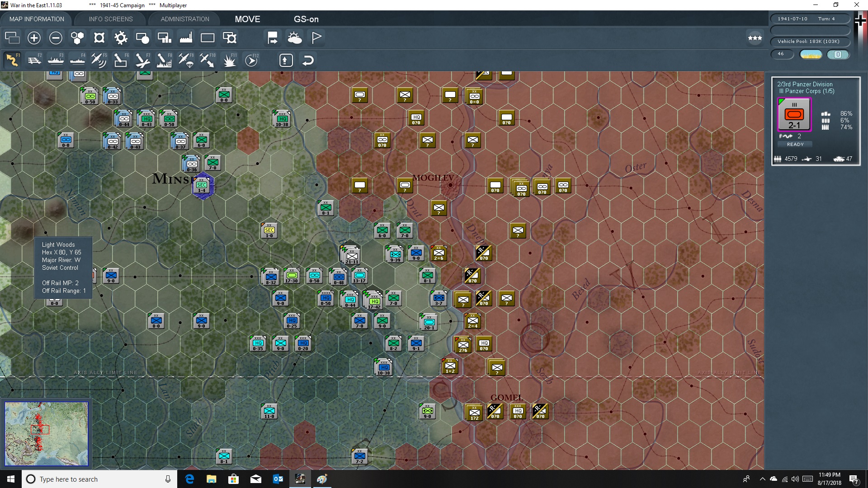Click the MOVE mode label
This screenshot has height=488, width=868.
tap(247, 19)
